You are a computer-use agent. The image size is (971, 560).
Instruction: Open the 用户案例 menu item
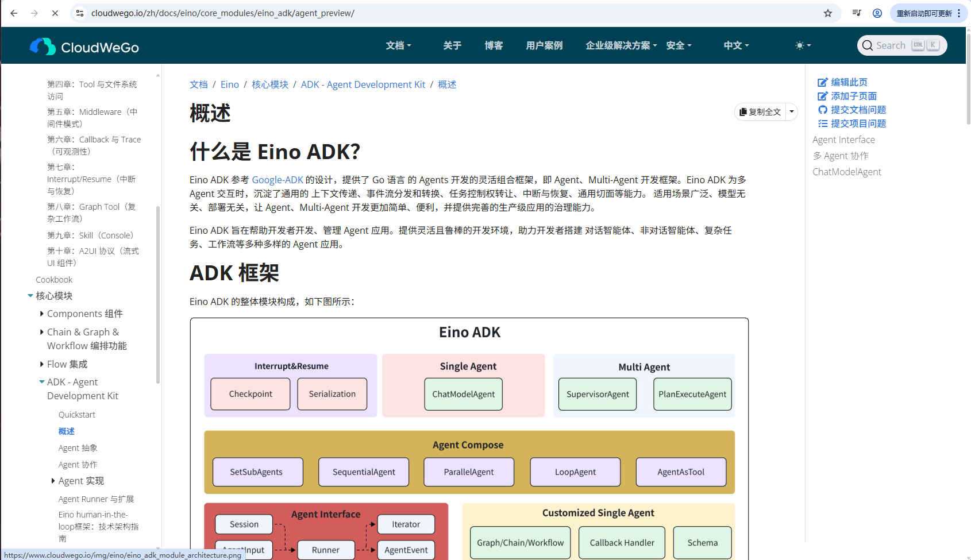544,45
